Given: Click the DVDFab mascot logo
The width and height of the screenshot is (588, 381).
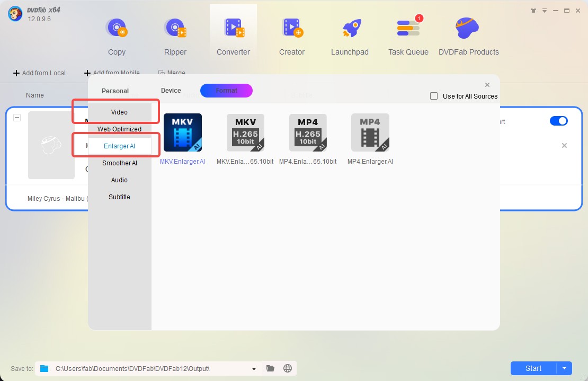Looking at the screenshot, I should [x=15, y=14].
